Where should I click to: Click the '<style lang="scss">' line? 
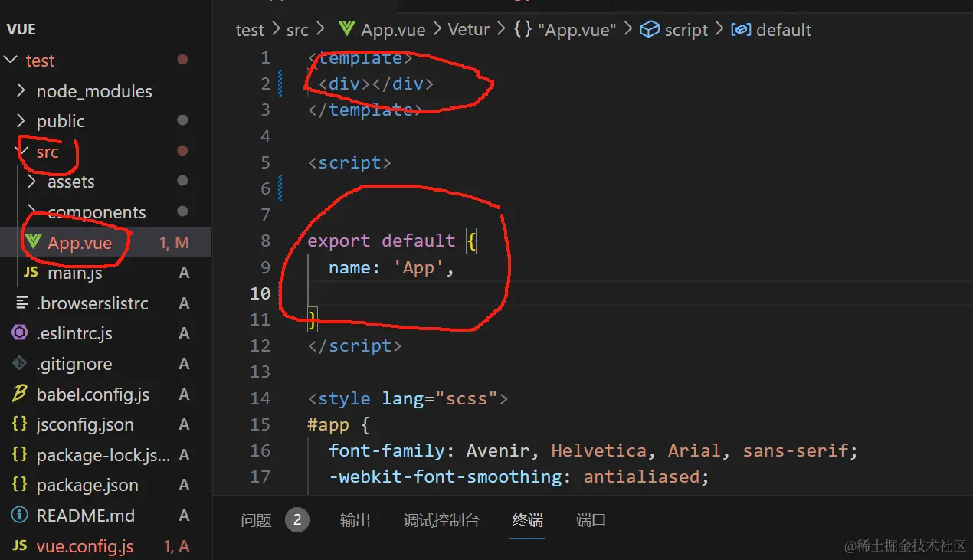(x=408, y=398)
